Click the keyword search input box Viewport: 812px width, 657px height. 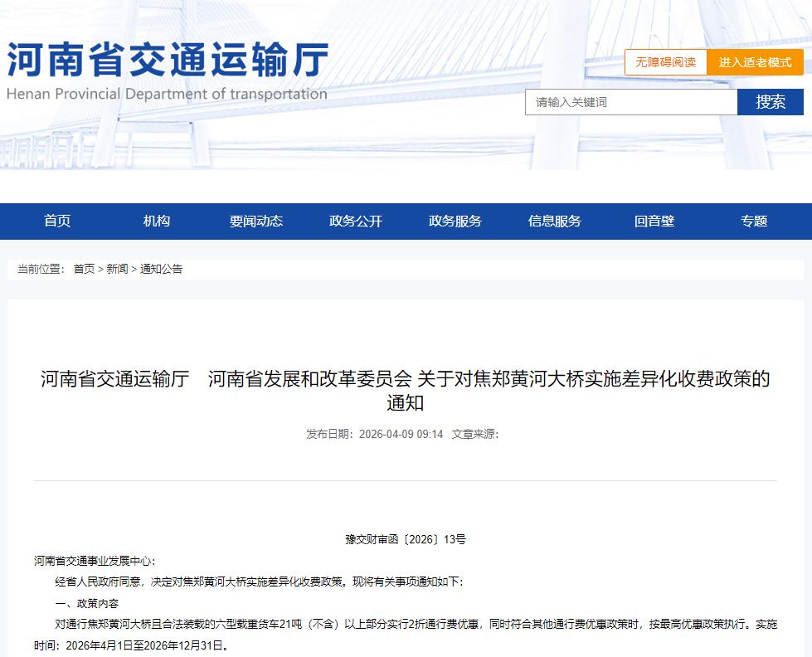pyautogui.click(x=630, y=102)
